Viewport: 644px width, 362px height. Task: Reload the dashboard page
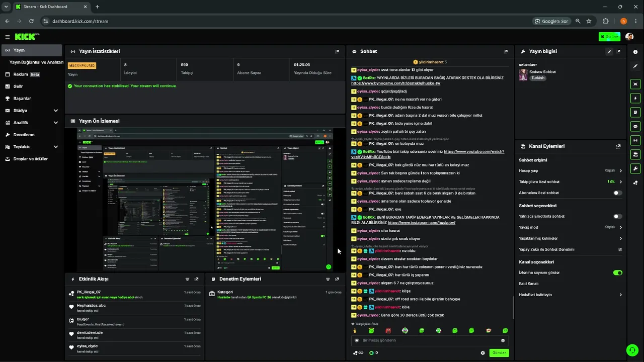[31, 21]
